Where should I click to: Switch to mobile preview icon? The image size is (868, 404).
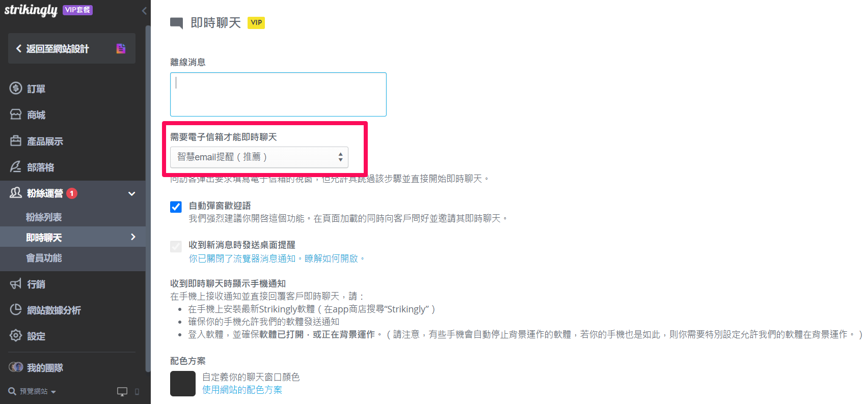[x=137, y=391]
